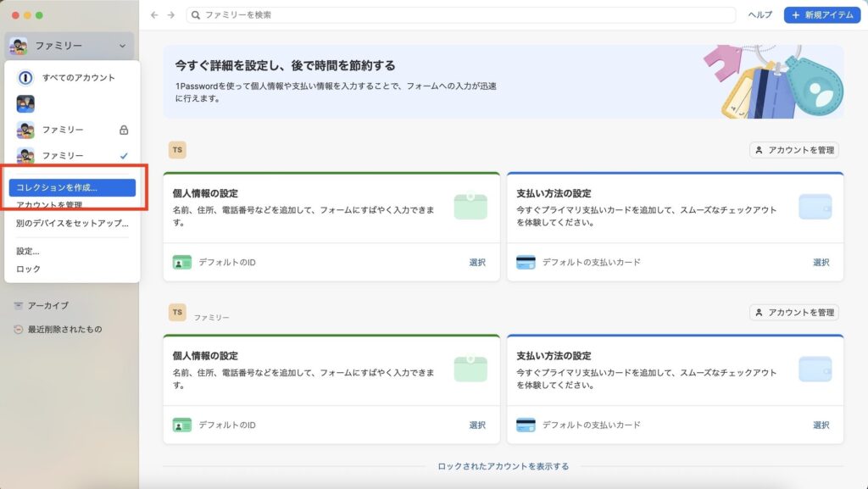Click the unnamed account avatar in the menu
Image resolution: width=868 pixels, height=489 pixels.
pos(25,104)
